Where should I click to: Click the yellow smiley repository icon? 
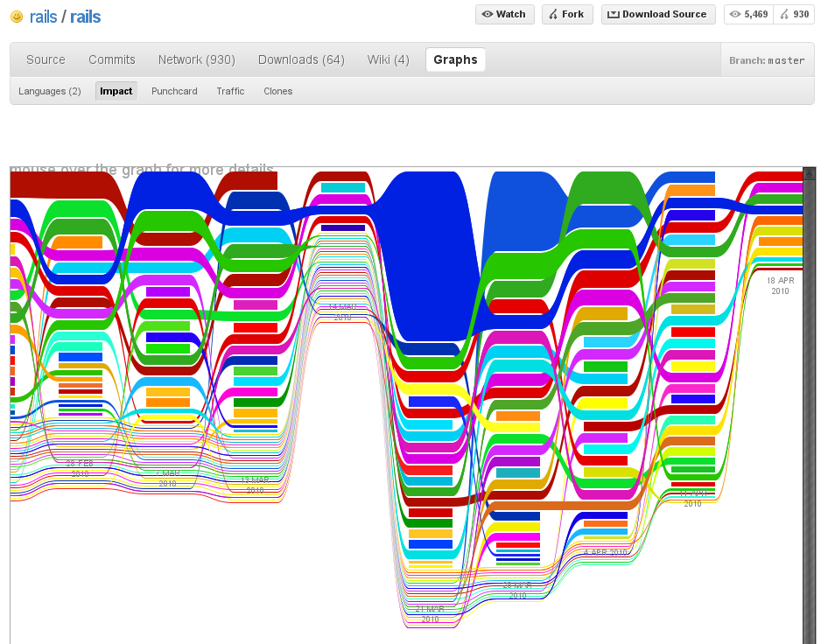tap(17, 17)
